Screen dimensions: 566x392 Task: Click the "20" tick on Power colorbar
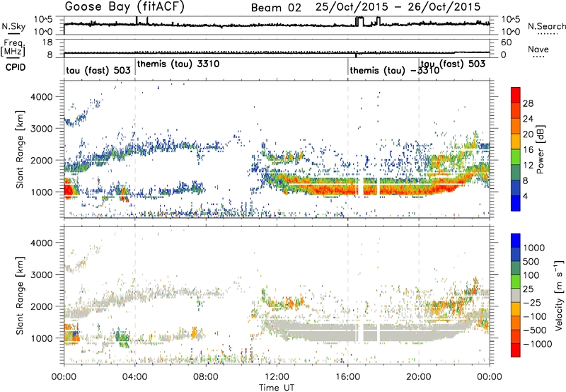[x=528, y=134]
